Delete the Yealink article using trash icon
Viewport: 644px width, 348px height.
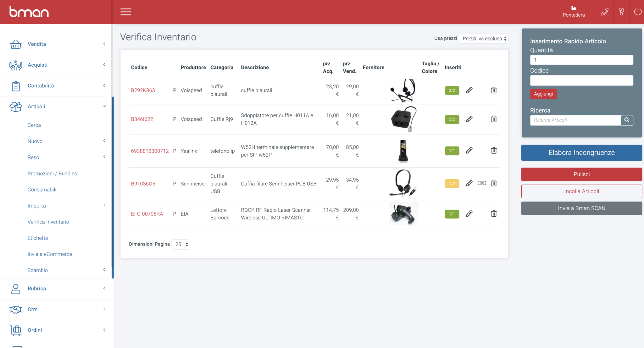pos(494,151)
